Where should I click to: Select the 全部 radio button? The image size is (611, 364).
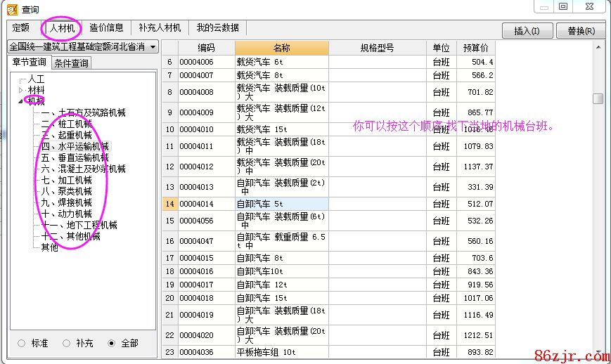click(111, 343)
